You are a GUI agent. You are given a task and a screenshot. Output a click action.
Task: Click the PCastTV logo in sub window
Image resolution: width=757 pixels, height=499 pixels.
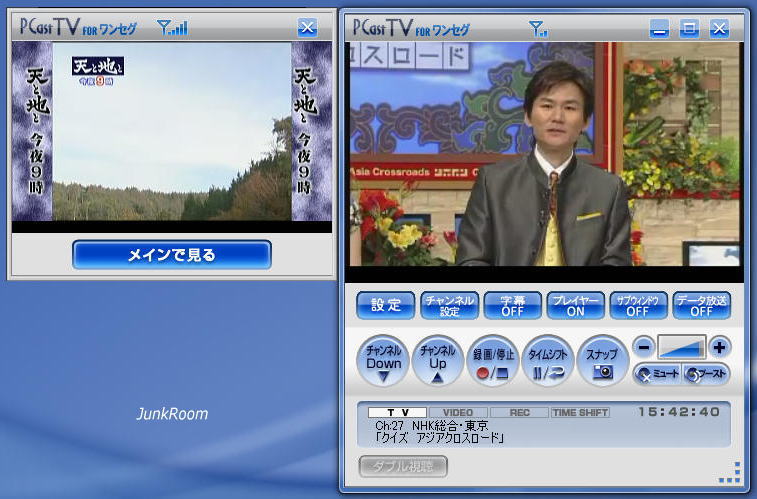coord(78,26)
